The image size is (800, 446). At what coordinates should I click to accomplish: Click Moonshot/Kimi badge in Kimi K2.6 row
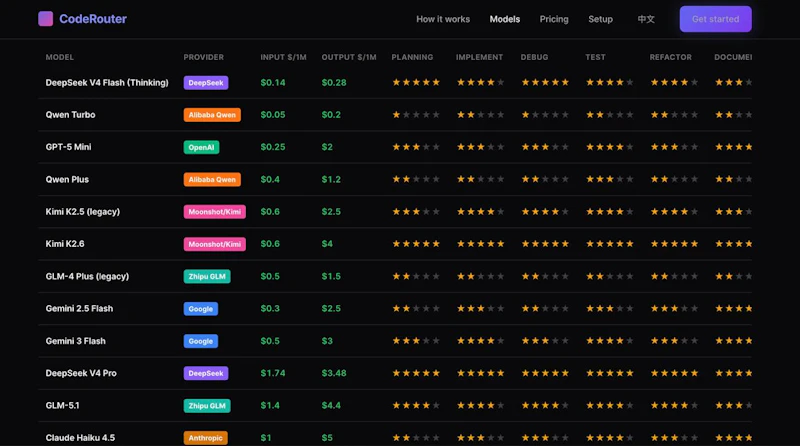point(214,244)
